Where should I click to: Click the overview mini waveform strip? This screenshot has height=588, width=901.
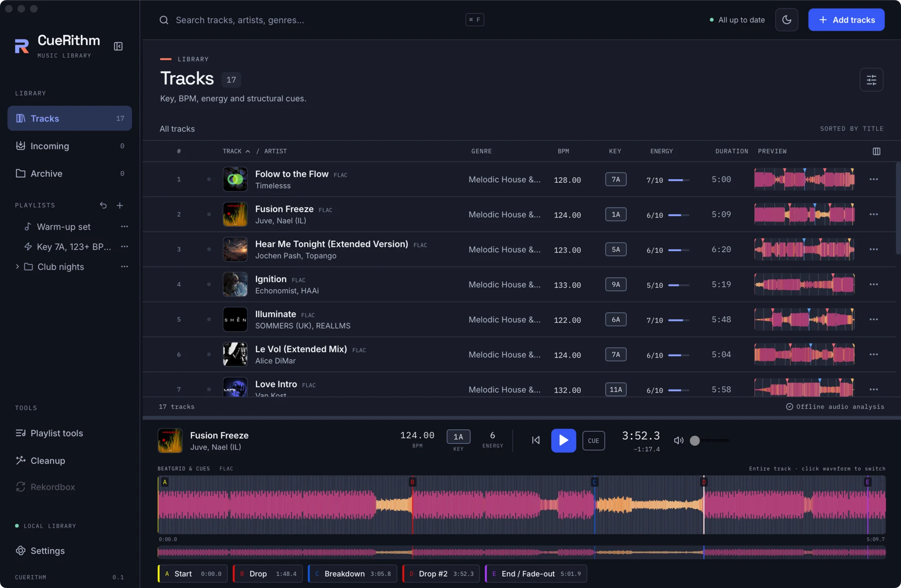(x=521, y=552)
